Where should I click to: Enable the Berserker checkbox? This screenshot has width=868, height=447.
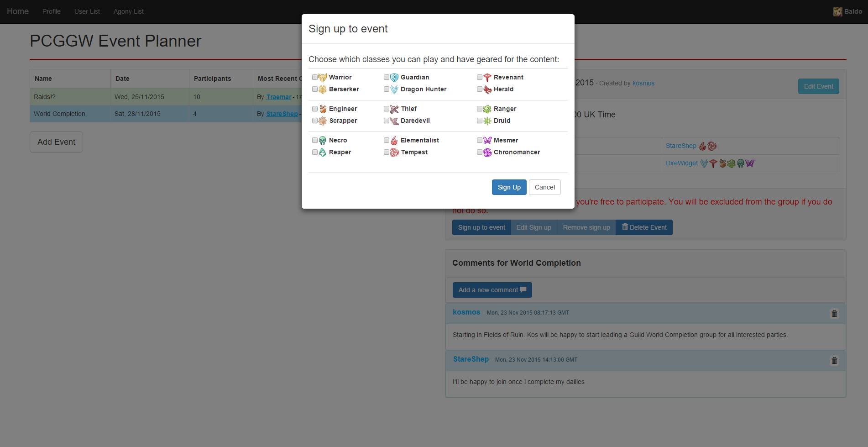[315, 89]
